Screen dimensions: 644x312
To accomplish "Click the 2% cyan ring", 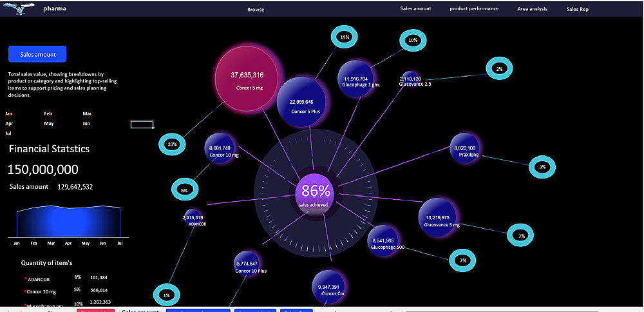I will point(499,69).
